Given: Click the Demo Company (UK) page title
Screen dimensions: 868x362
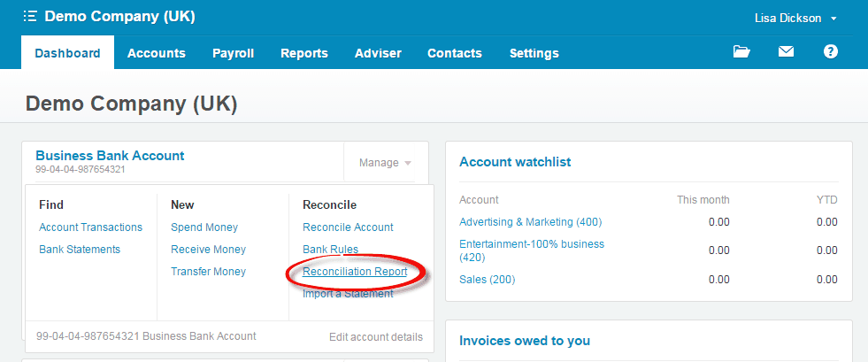Looking at the screenshot, I should pyautogui.click(x=131, y=104).
